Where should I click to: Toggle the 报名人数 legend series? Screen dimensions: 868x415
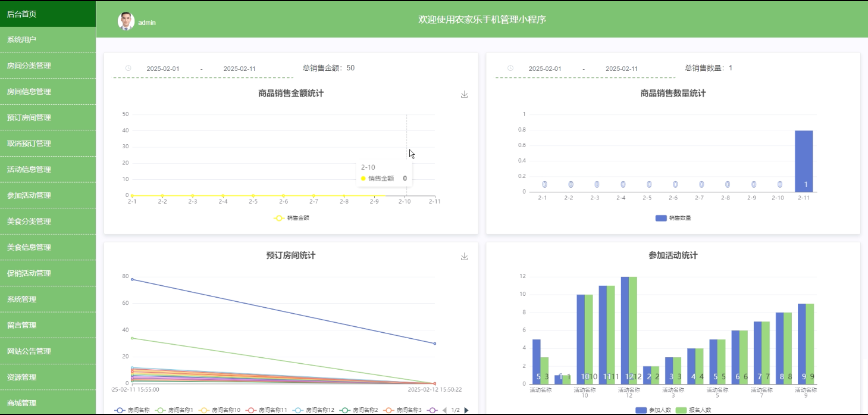693,410
